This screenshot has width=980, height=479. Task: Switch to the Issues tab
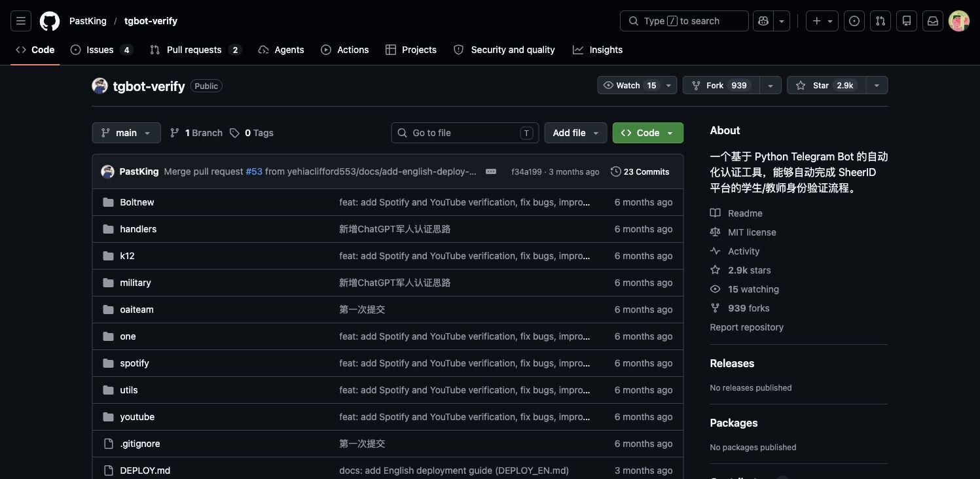pos(101,50)
